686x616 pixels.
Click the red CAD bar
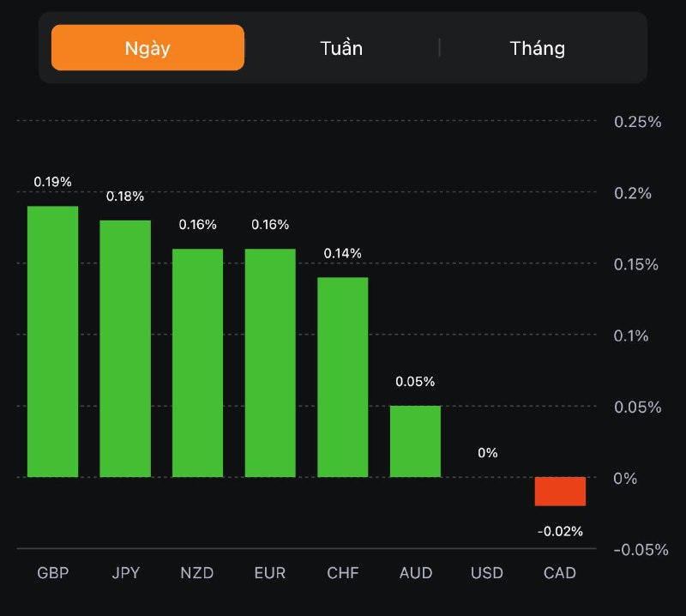[x=560, y=492]
